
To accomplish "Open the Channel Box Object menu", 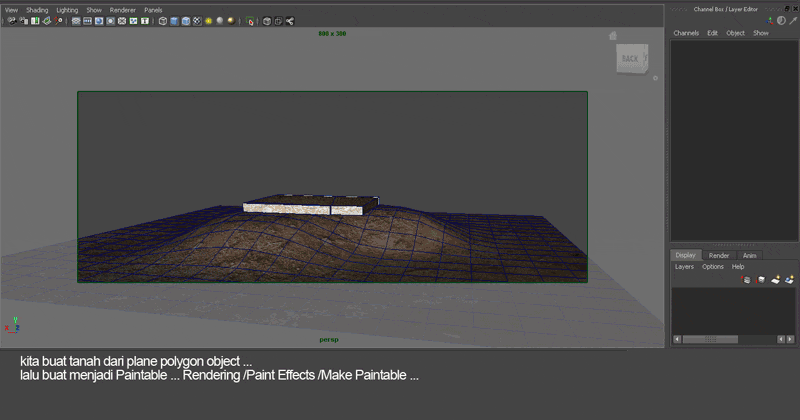I will pyautogui.click(x=735, y=33).
